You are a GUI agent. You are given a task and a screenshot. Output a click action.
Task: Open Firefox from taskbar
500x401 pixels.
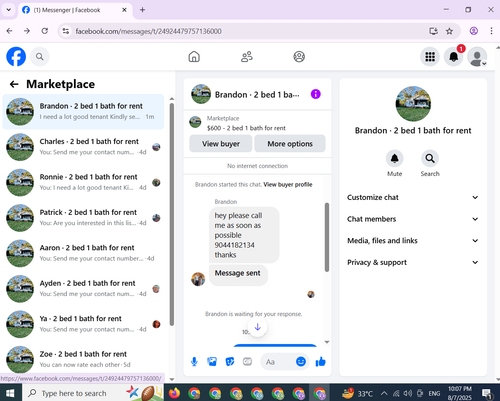click(174, 393)
